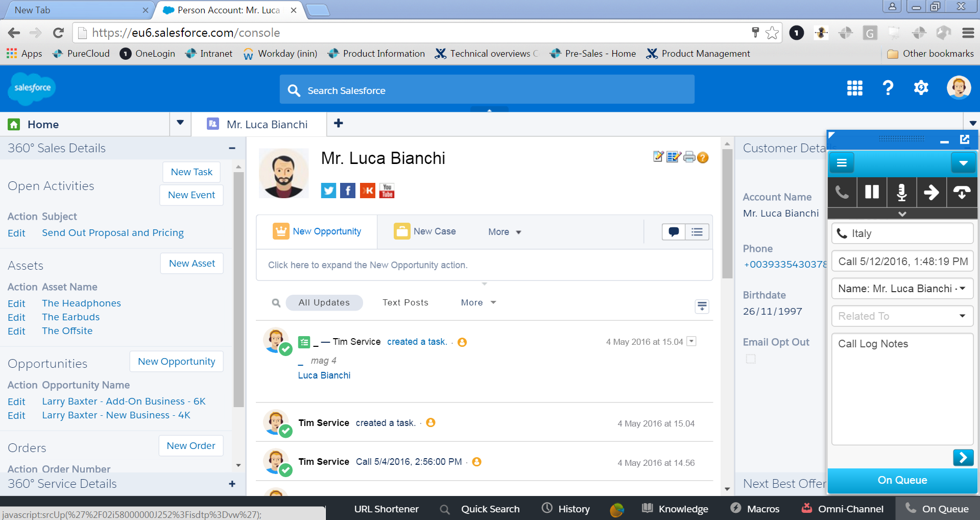Screen dimensions: 980x520
Task: Click the On Queue softphone status button
Action: click(902, 480)
